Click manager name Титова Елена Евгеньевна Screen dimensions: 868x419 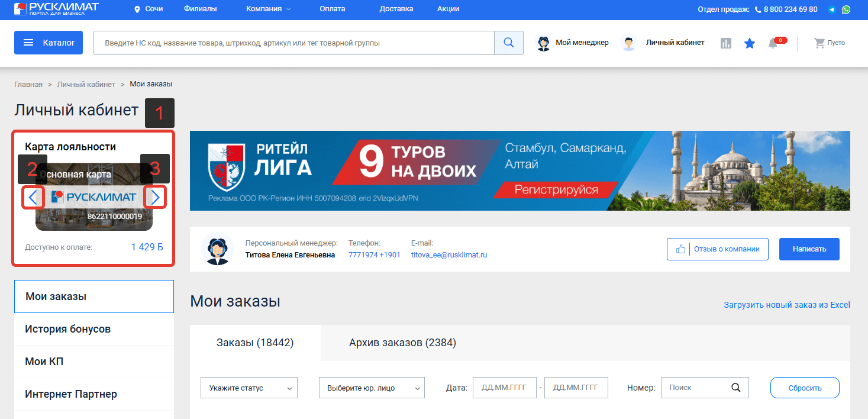[x=290, y=255]
